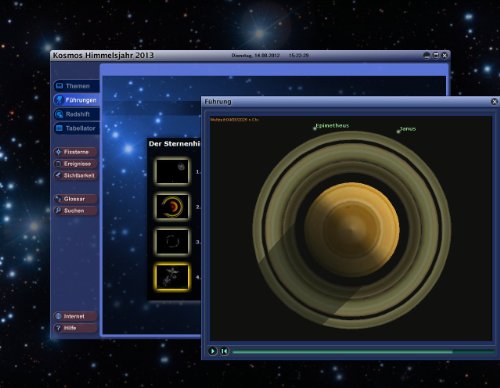Open the Tabellator tool

click(x=77, y=128)
